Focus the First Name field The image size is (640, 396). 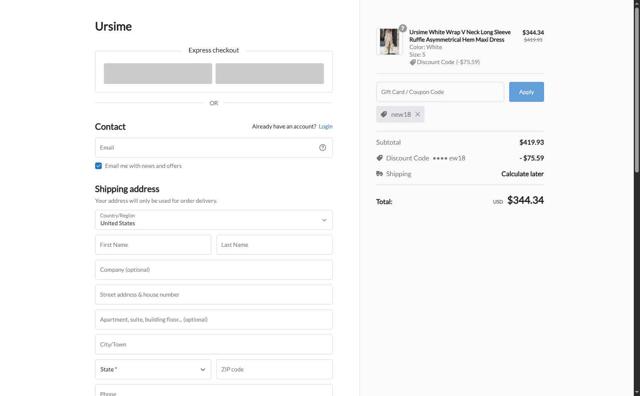click(x=153, y=245)
